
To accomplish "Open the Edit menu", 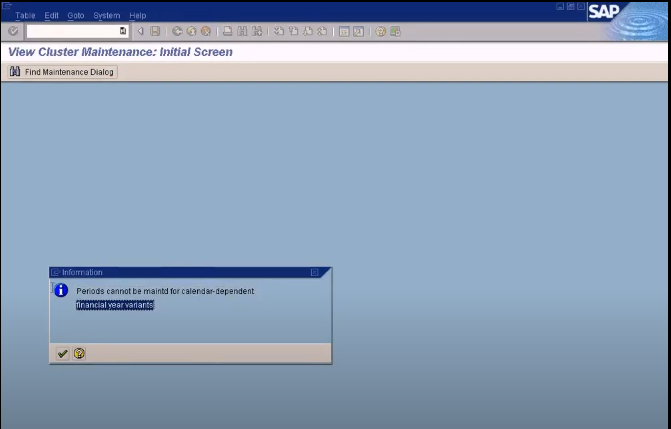I will click(x=51, y=15).
